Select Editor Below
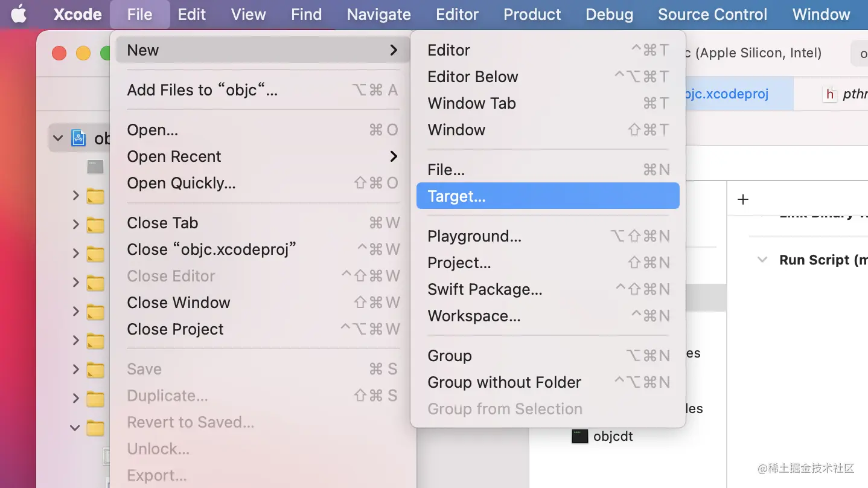 [548, 77]
